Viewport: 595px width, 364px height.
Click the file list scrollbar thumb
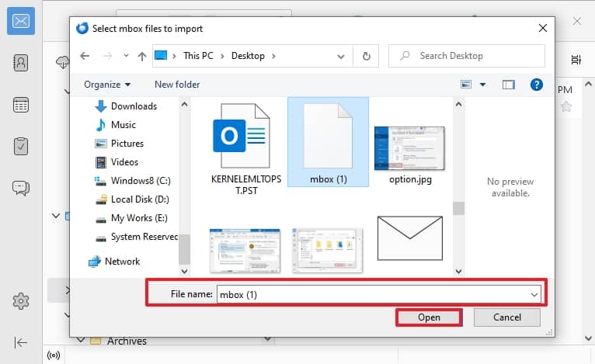tap(459, 208)
